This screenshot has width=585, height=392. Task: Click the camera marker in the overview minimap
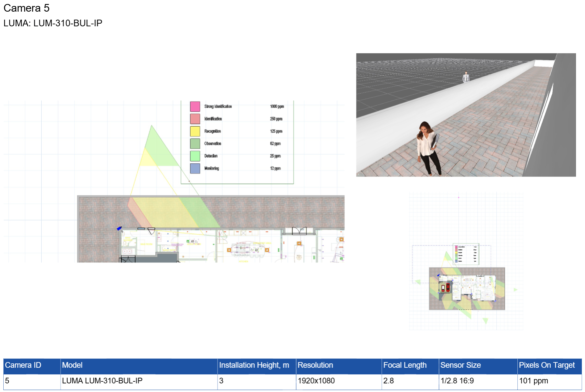click(439, 275)
